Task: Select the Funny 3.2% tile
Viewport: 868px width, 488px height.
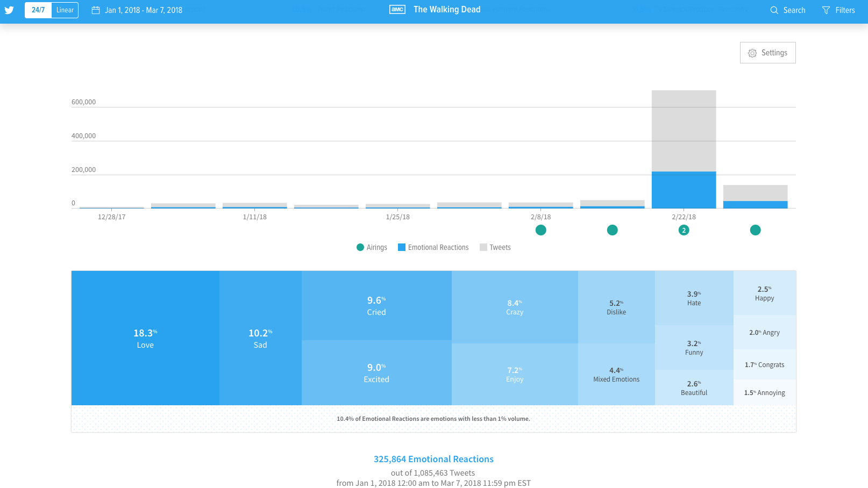Action: 694,347
